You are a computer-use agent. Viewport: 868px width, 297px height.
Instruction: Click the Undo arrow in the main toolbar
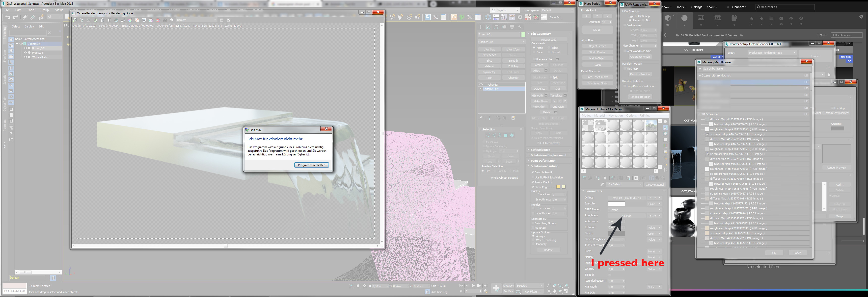7,17
